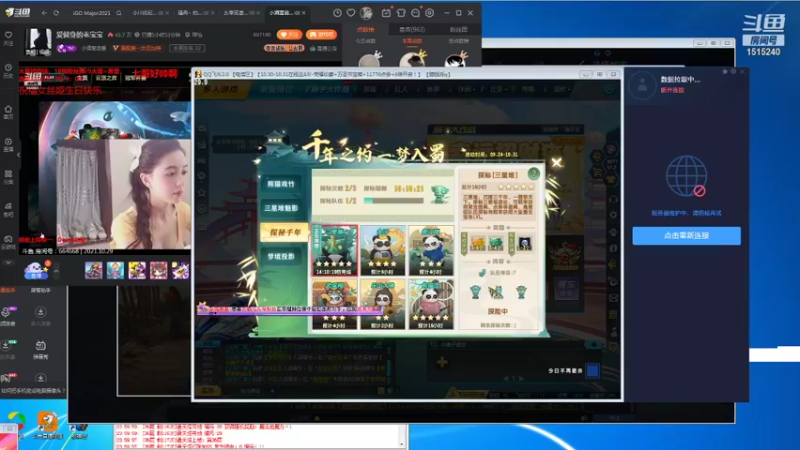Click the streamer avatar in room header
Viewport: 800px width, 450px height.
[x=39, y=42]
